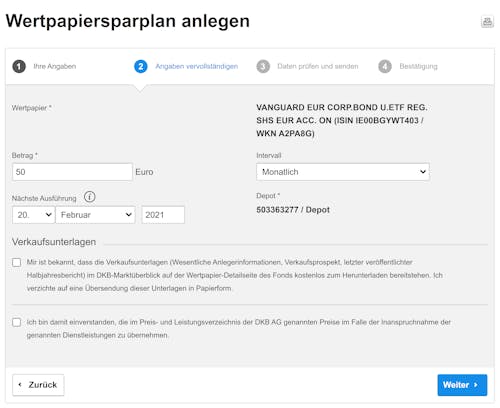The image size is (500, 408).
Task: Click the Weiter button
Action: coord(462,385)
